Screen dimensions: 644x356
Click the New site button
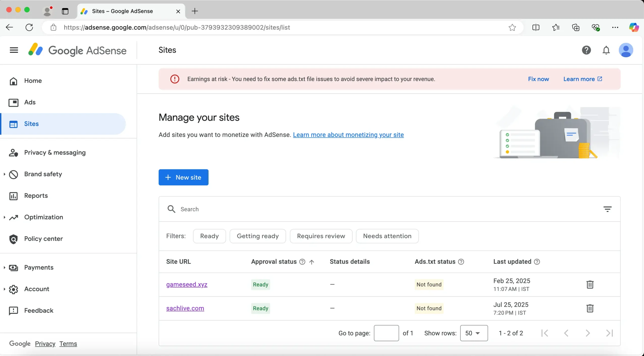pyautogui.click(x=183, y=177)
